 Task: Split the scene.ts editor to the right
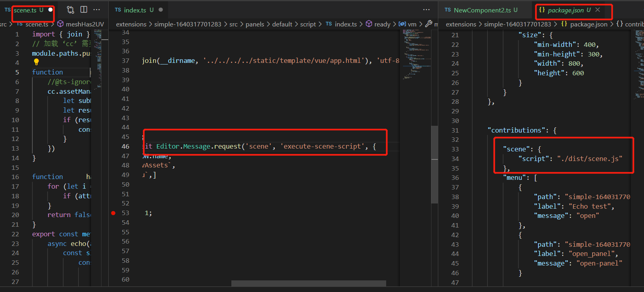84,10
